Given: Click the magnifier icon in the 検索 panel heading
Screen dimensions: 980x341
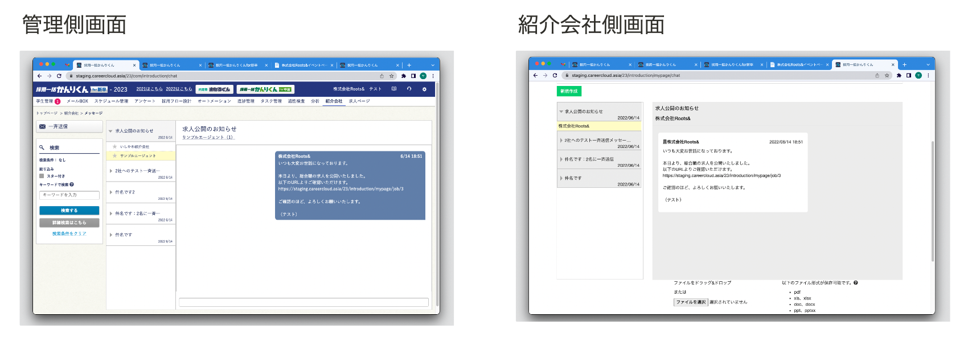Looking at the screenshot, I should pos(42,147).
